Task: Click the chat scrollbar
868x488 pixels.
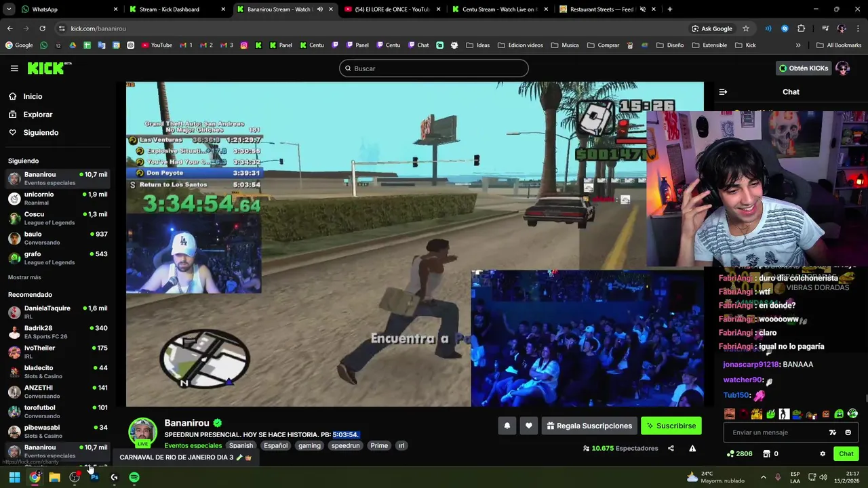Action: (x=866, y=398)
